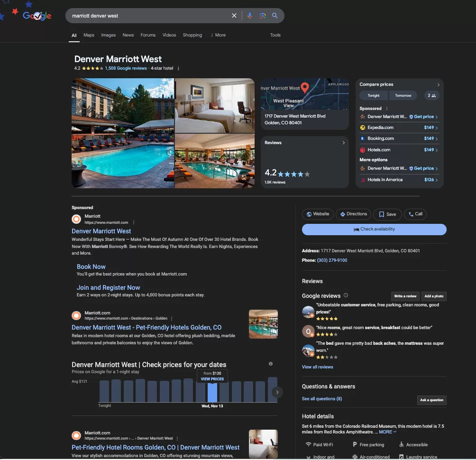Switch to the Shopping tab
Image resolution: width=476 pixels, height=460 pixels.
coord(192,35)
